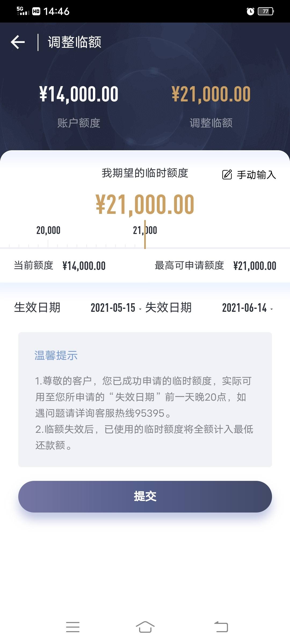Tap the back arrow icon
This screenshot has height=644, width=290.
point(18,42)
